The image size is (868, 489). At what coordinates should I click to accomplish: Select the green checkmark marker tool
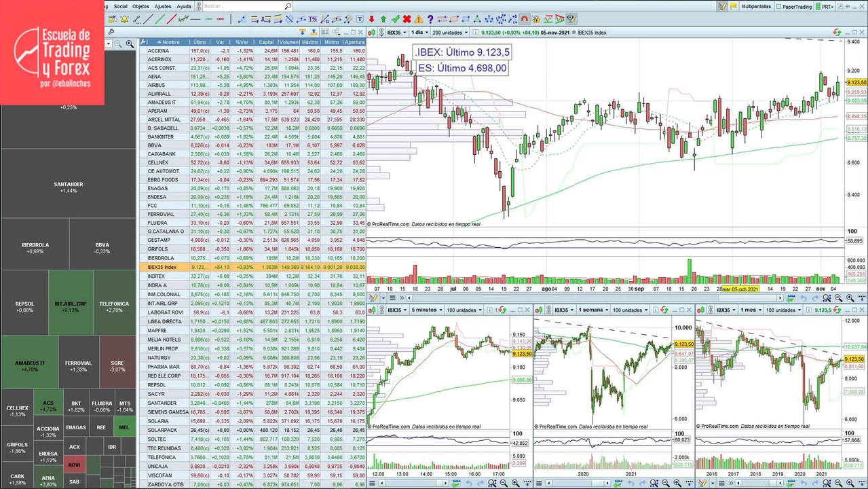395,20
